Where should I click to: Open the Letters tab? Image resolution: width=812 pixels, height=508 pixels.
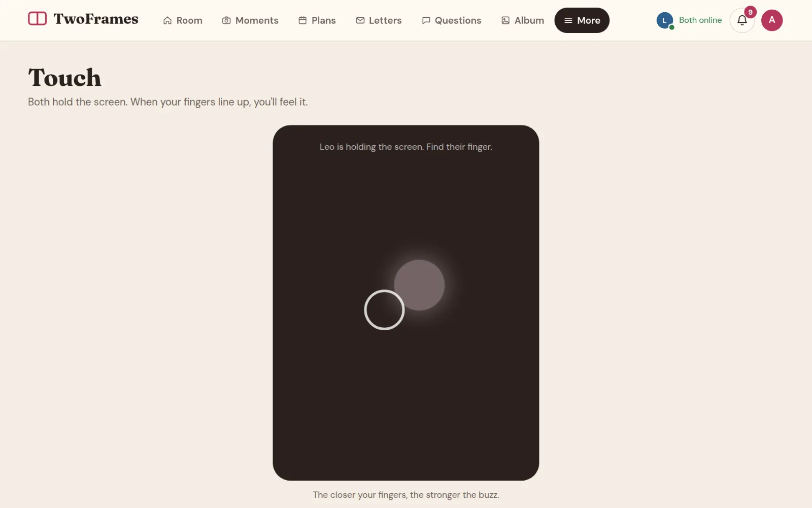coord(379,20)
